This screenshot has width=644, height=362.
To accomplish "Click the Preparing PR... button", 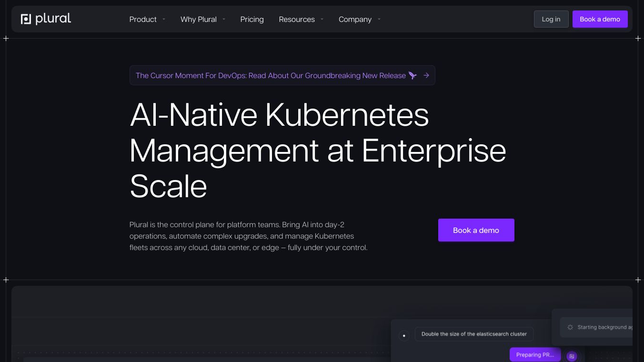I will point(535,355).
